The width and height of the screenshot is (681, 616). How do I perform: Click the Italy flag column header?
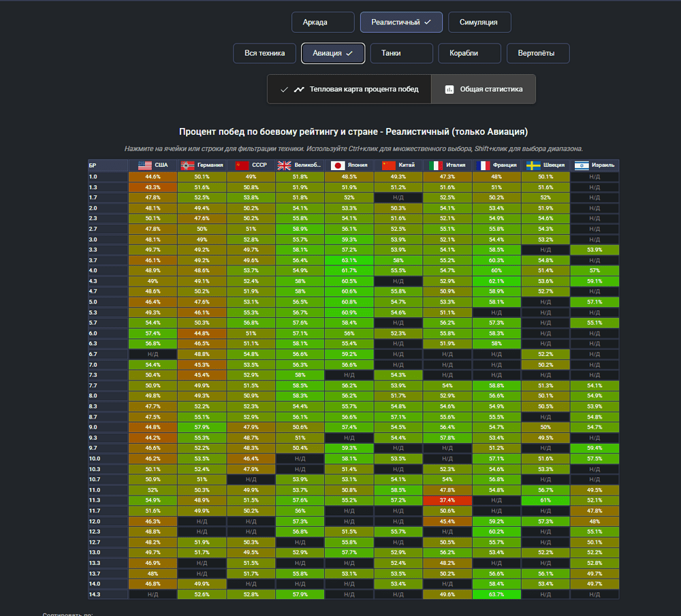(x=447, y=165)
